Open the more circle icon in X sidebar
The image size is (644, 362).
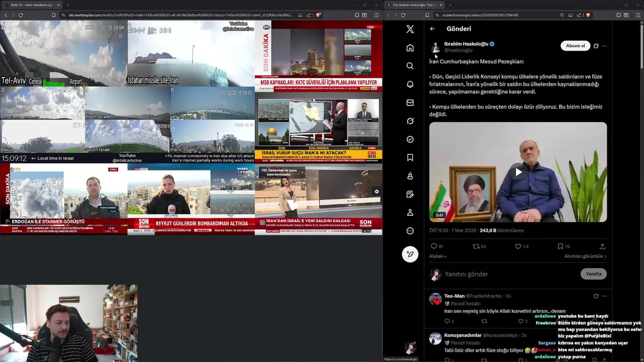[410, 231]
